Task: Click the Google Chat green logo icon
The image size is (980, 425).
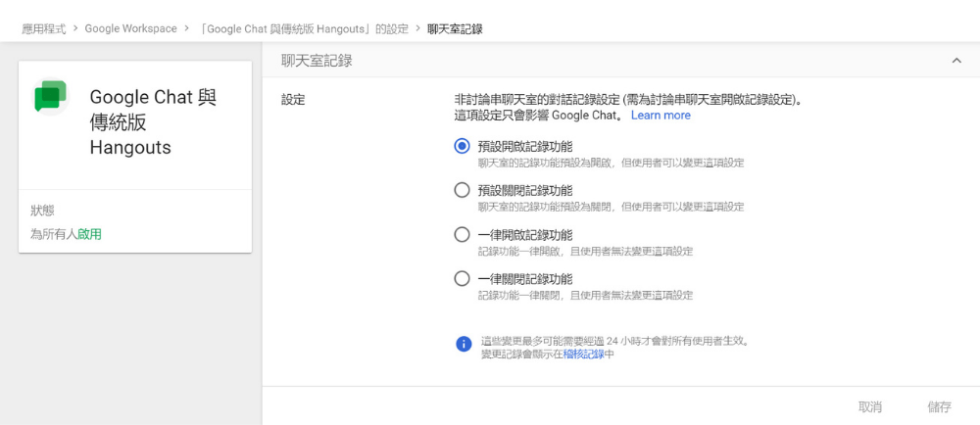Action: pyautogui.click(x=51, y=96)
